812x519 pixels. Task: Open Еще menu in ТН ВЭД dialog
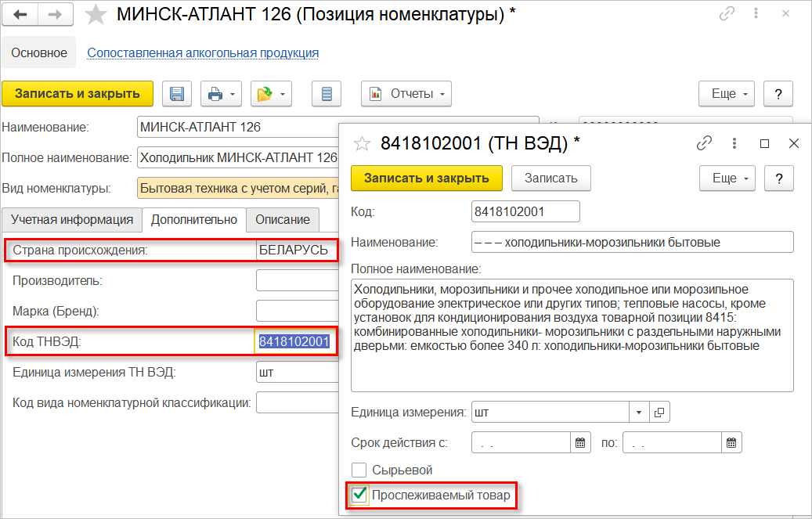point(727,178)
